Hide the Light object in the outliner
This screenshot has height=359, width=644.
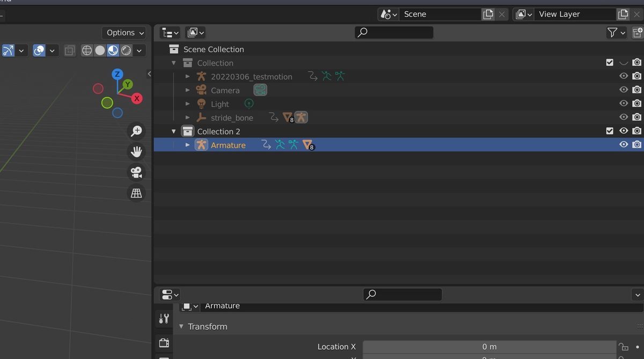point(624,103)
